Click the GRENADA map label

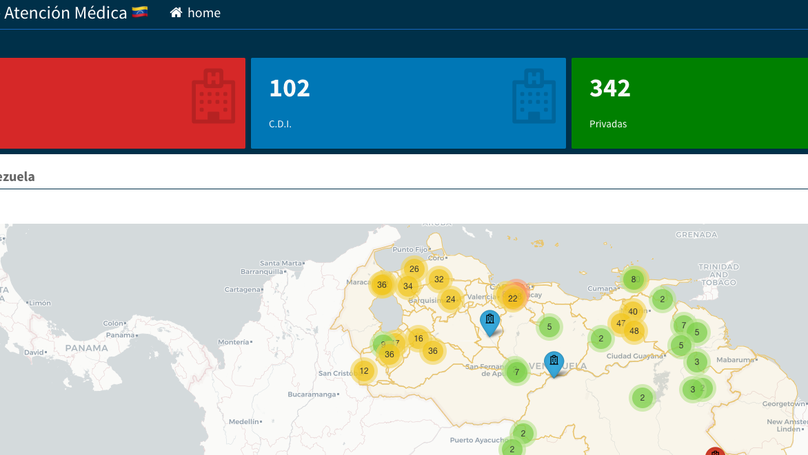(696, 235)
